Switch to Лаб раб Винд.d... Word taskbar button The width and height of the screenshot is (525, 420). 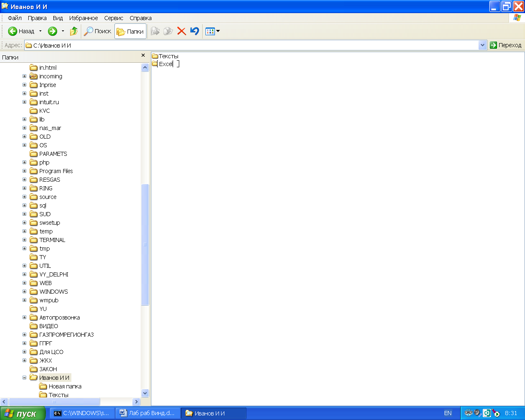[x=148, y=413]
